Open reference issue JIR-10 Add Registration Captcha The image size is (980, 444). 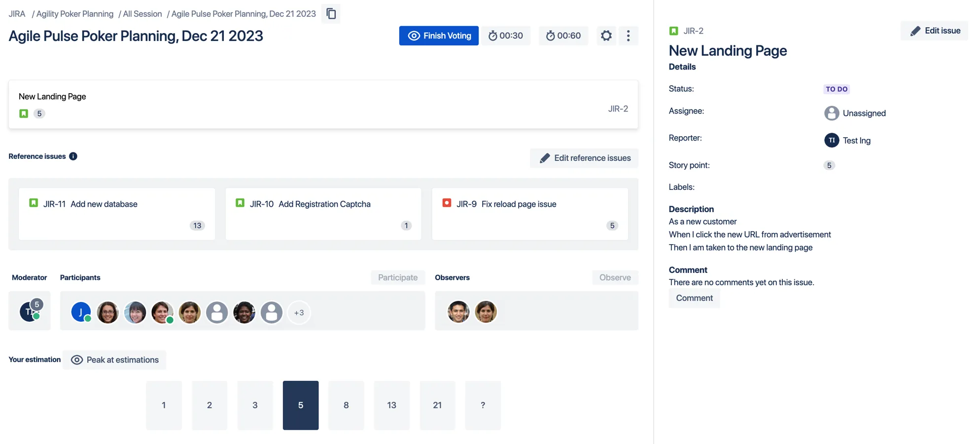323,214
